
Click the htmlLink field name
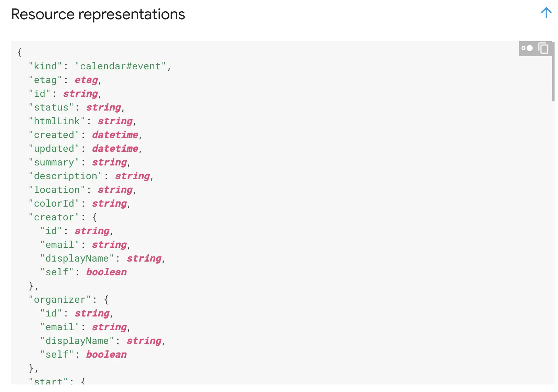point(56,121)
